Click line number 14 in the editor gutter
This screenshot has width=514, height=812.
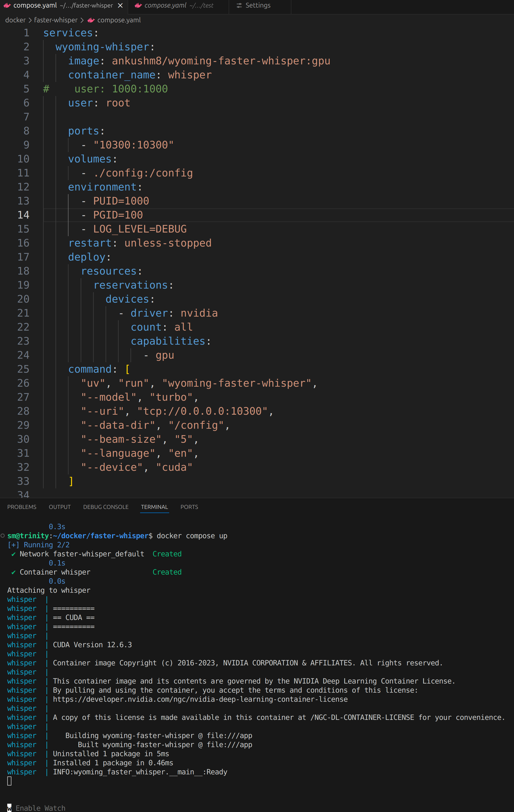(23, 215)
